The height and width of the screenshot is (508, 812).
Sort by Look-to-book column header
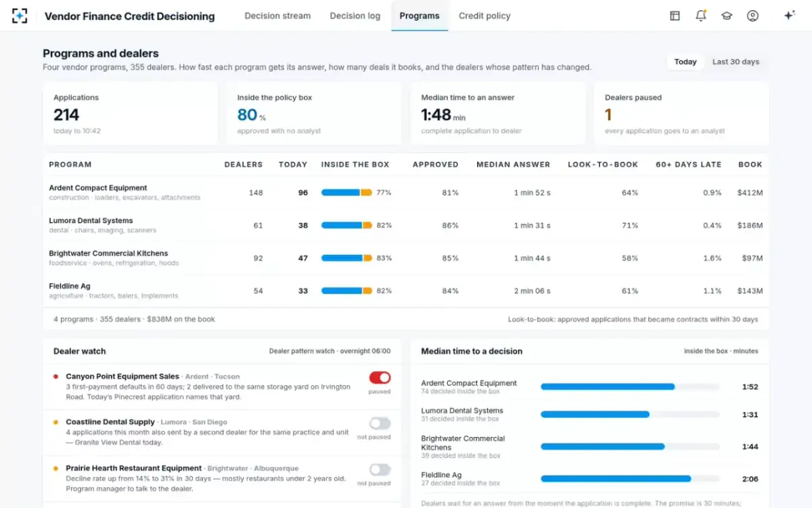[603, 165]
